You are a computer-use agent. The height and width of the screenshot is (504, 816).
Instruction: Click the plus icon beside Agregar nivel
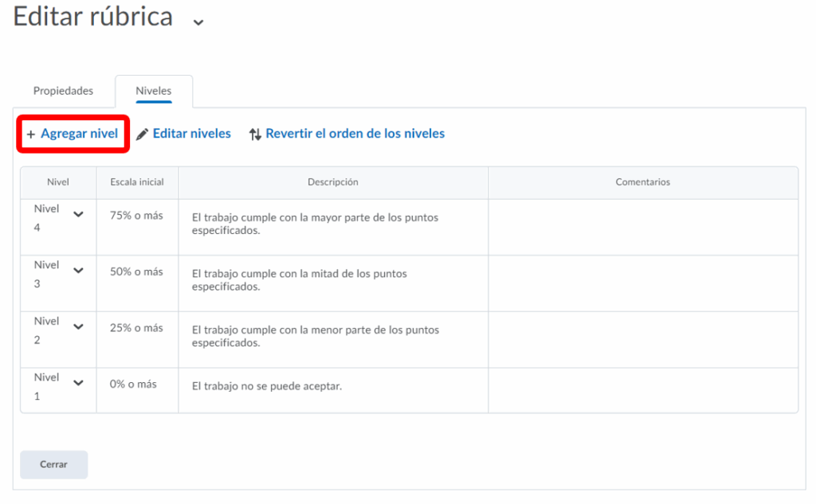[30, 135]
